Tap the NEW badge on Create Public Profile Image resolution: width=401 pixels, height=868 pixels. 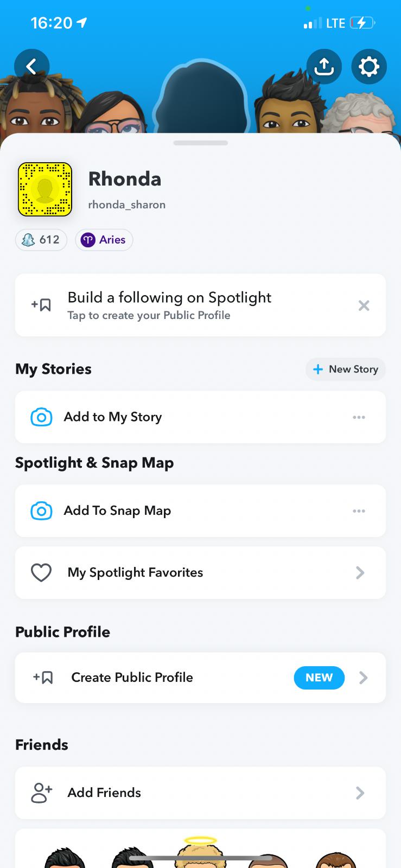[319, 678]
